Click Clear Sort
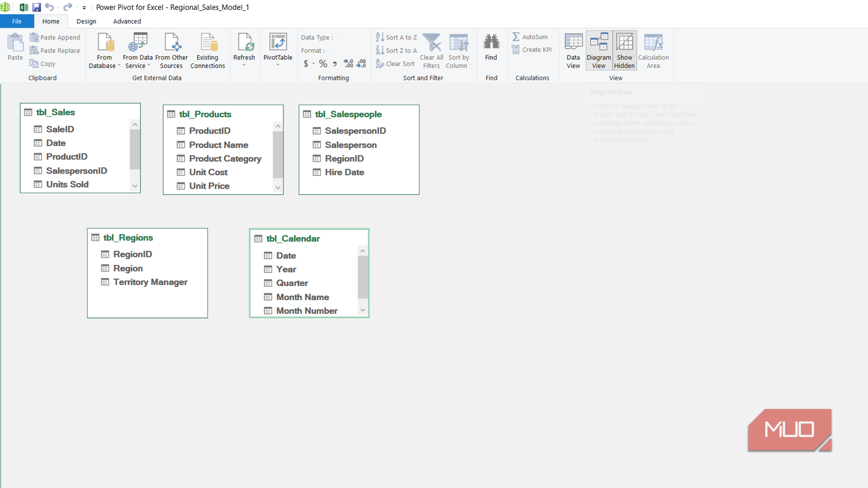868x488 pixels. pos(395,64)
